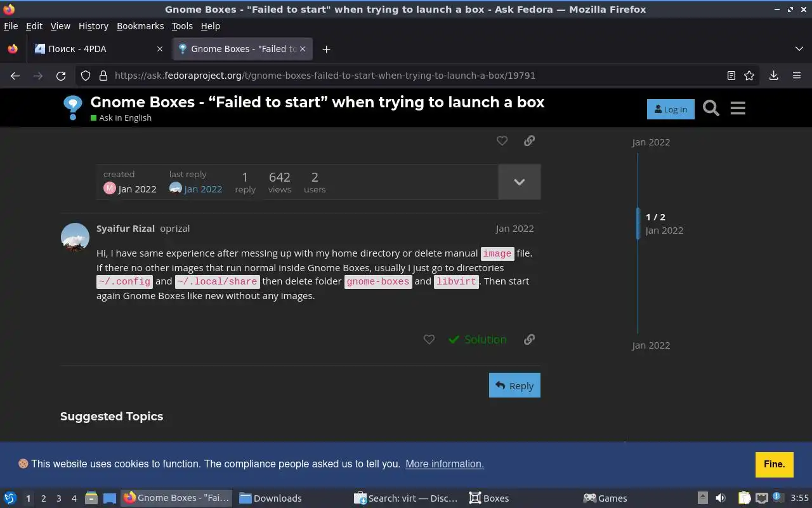This screenshot has width=812, height=508.
Task: Close the Gnome Boxes tab
Action: pyautogui.click(x=303, y=49)
